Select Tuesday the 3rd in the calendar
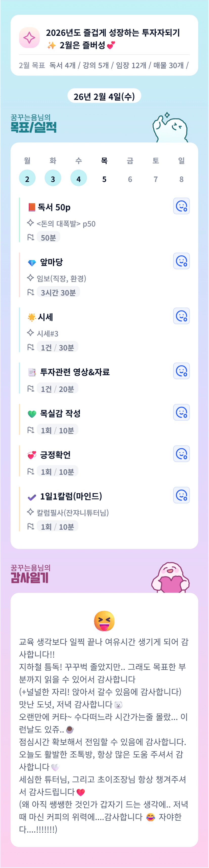Image resolution: width=209 pixels, height=868 pixels. coord(53,178)
